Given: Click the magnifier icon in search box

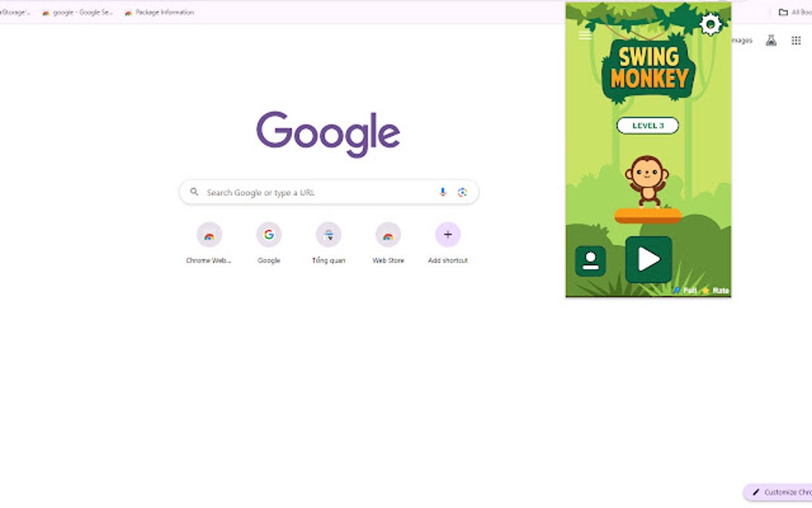Looking at the screenshot, I should (x=194, y=192).
